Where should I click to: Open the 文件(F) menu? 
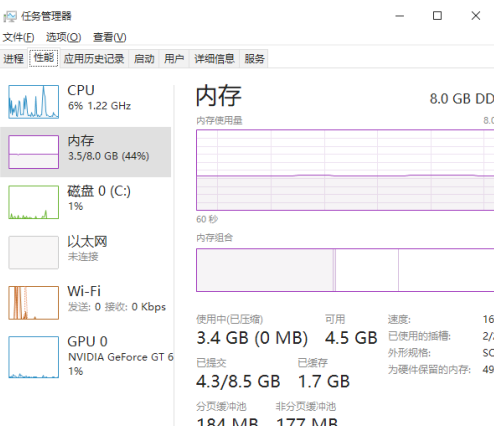(18, 37)
